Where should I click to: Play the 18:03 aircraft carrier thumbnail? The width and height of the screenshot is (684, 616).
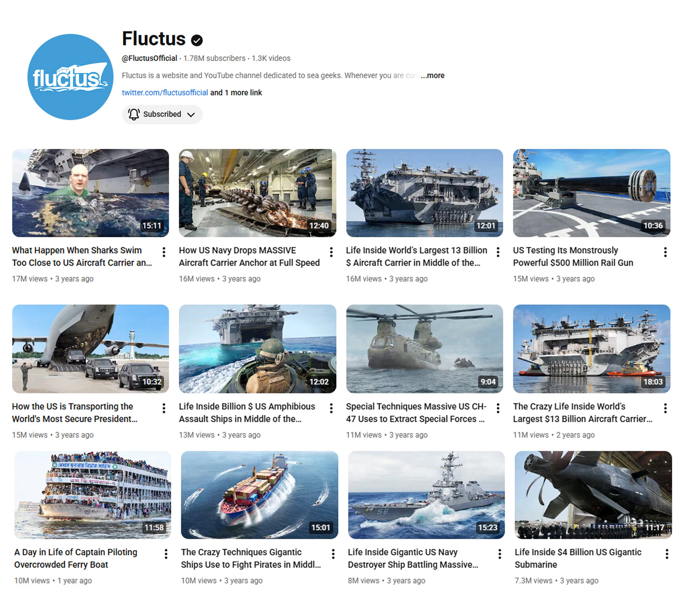(592, 349)
